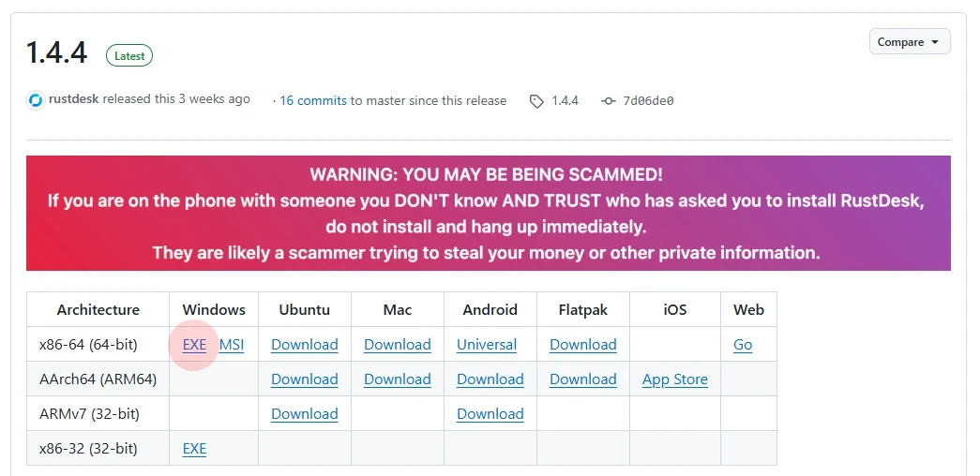This screenshot has width=980, height=476.
Task: Download Windows x86-64 EXE installer
Action: tap(194, 345)
